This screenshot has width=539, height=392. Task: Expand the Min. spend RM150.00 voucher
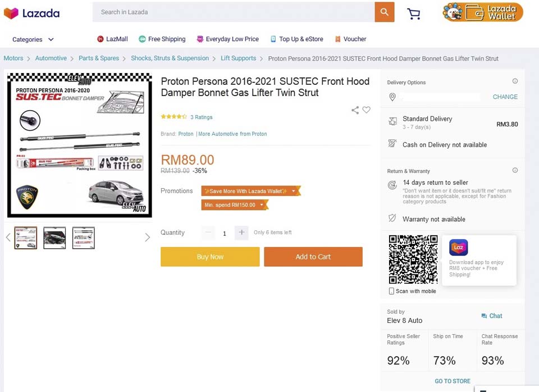261,205
